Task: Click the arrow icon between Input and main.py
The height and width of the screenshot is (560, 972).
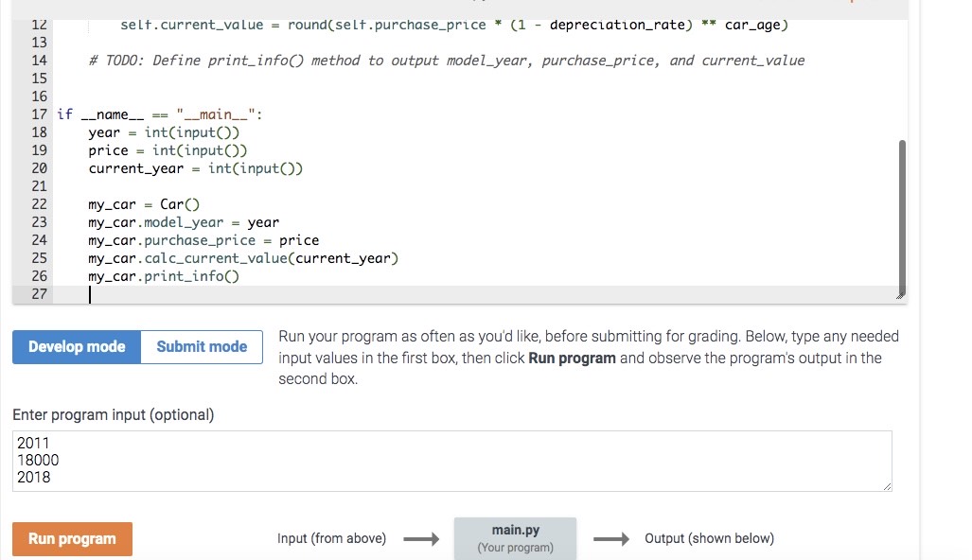Action: click(423, 538)
